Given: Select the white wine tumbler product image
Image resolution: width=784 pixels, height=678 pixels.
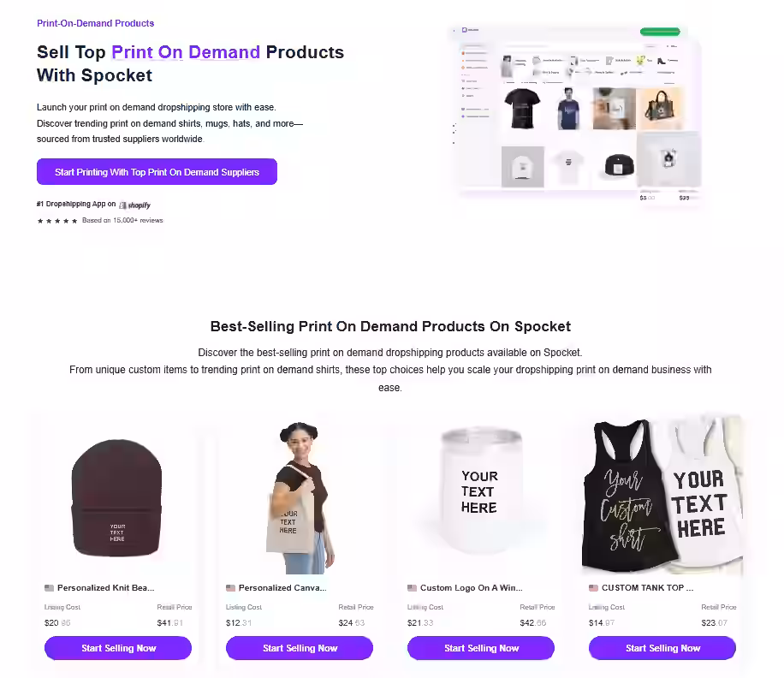Looking at the screenshot, I should [x=481, y=490].
